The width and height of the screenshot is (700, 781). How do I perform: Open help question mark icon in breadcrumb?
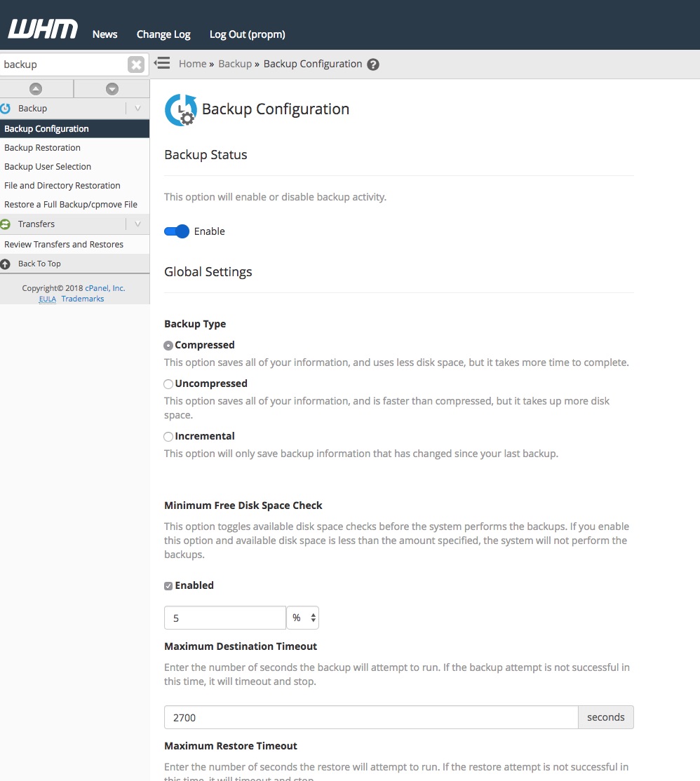coord(373,64)
